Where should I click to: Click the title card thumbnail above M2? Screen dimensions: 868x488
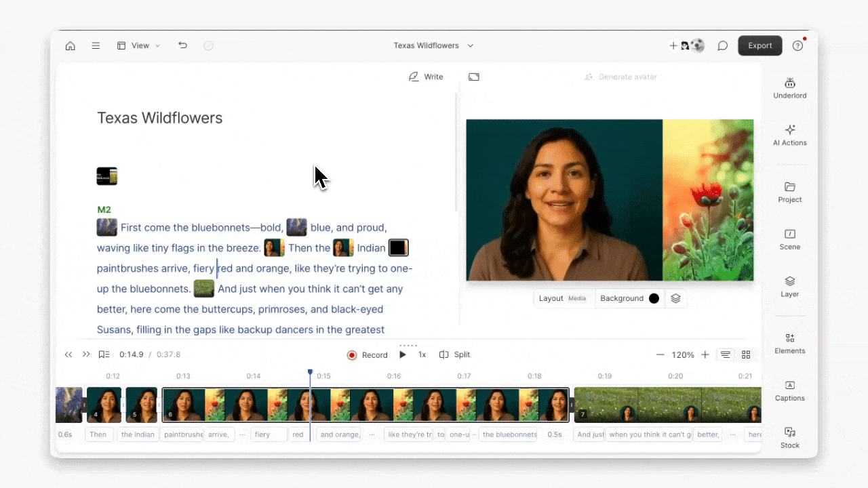[107, 176]
